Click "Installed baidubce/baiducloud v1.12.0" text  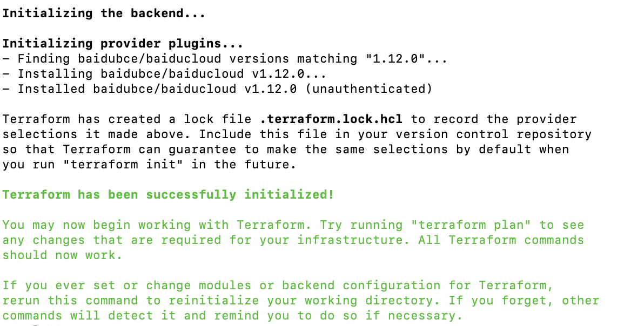pyautogui.click(x=157, y=89)
